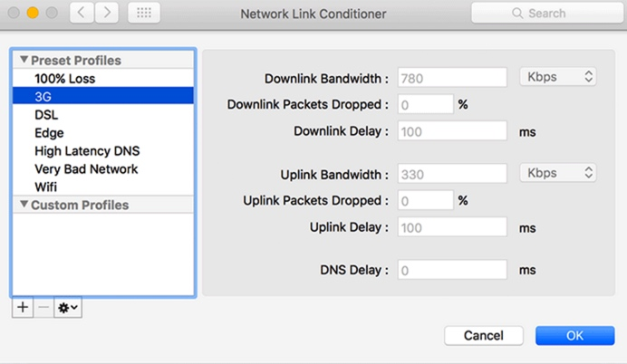Click the yellow minimize window button
627x364 pixels.
pos(33,13)
